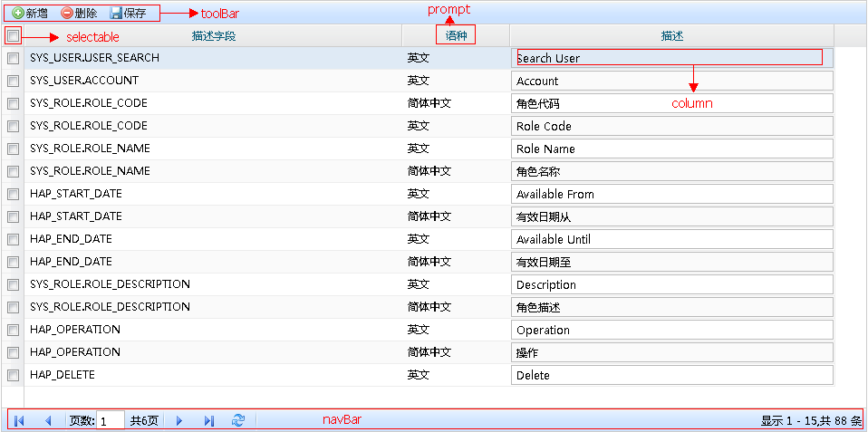Edit the Role Code description field
This screenshot has height=432, width=868.
pyautogui.click(x=670, y=126)
